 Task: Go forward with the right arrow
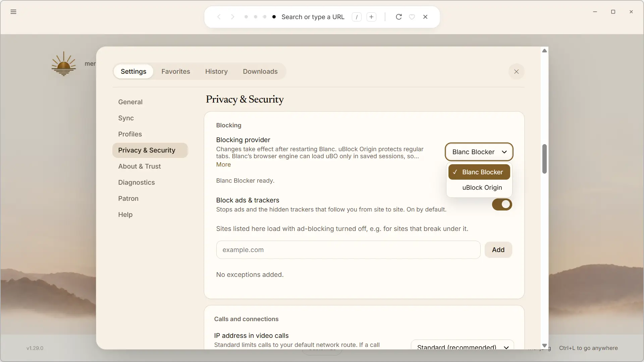click(x=232, y=17)
